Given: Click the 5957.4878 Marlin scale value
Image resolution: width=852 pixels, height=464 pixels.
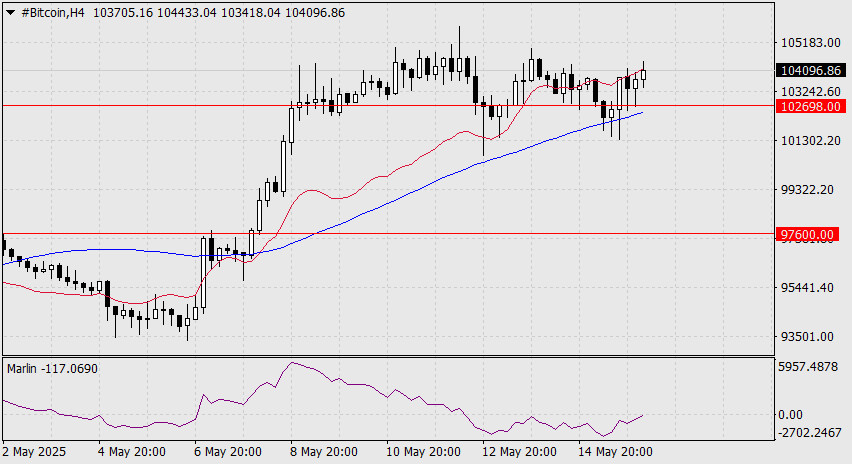Looking at the screenshot, I should [809, 367].
